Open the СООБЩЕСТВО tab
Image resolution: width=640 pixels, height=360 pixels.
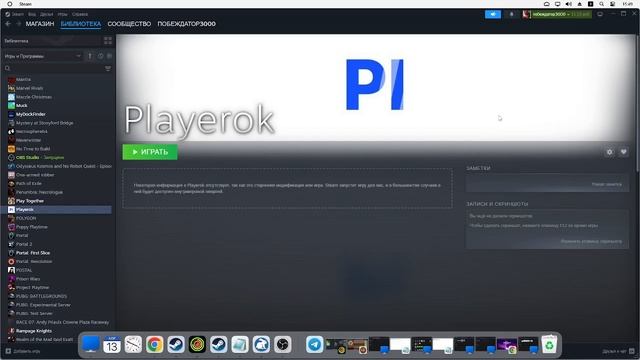[x=129, y=24]
